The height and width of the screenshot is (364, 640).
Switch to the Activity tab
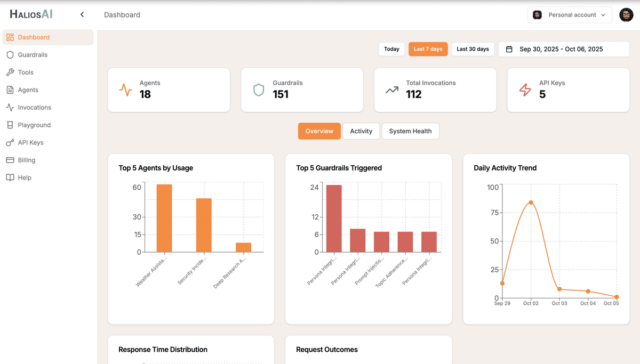361,131
